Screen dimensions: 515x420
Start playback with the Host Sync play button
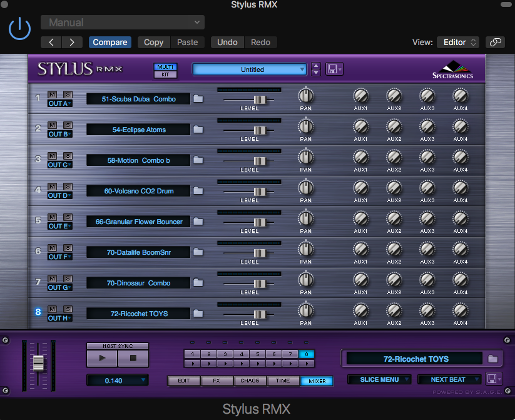(x=102, y=358)
